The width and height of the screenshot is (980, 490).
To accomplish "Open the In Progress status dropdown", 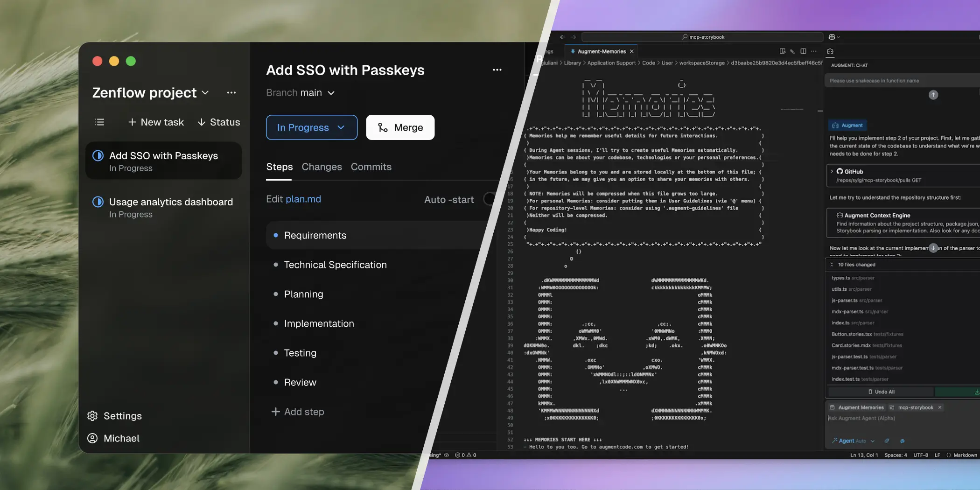I will (x=311, y=127).
